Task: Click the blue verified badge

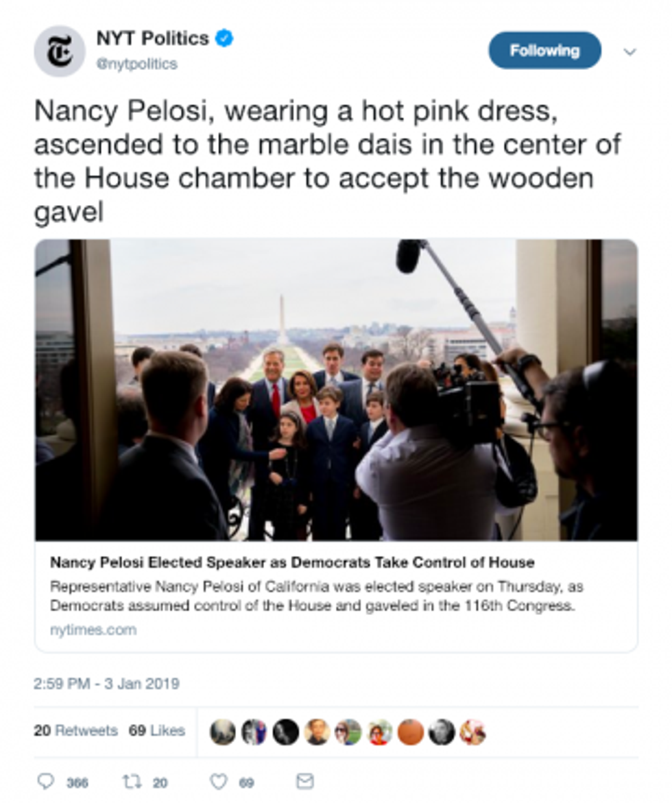Action: (x=225, y=38)
